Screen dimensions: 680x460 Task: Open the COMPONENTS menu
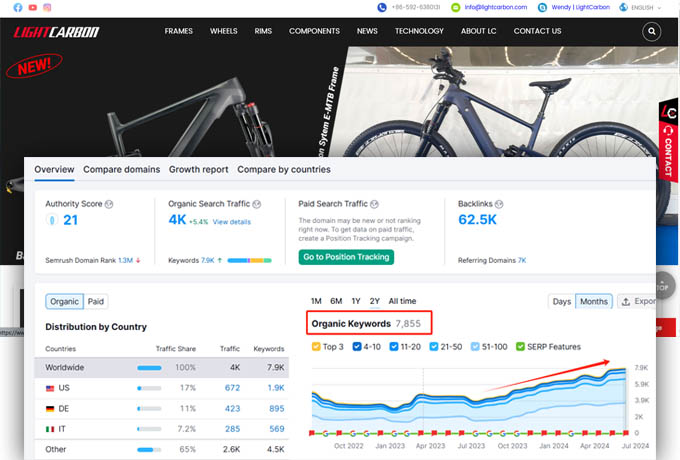coord(314,31)
